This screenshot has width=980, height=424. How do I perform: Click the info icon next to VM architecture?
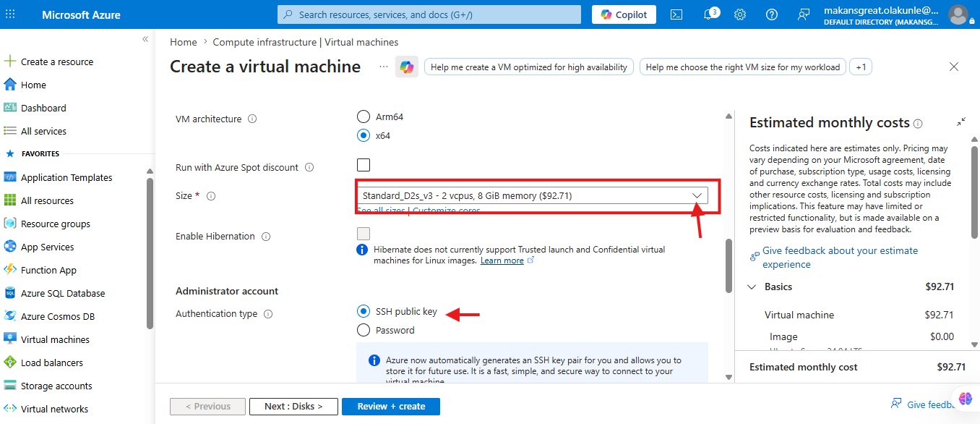tap(253, 119)
